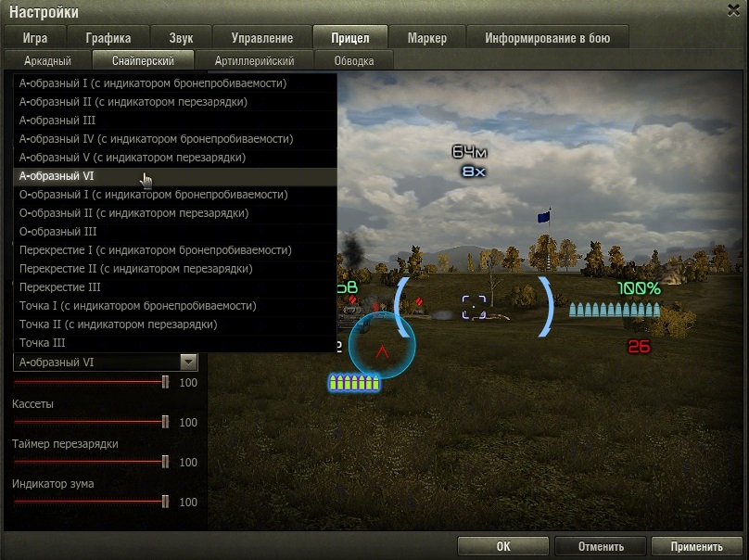This screenshot has width=749, height=560.
Task: Adjust the Таймер перезарядки slider
Action: point(91,462)
